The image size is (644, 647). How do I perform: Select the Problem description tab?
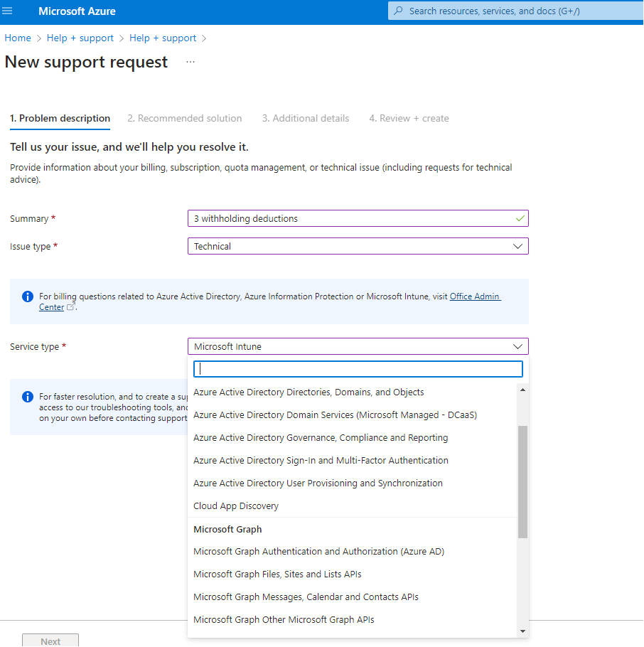click(x=60, y=119)
